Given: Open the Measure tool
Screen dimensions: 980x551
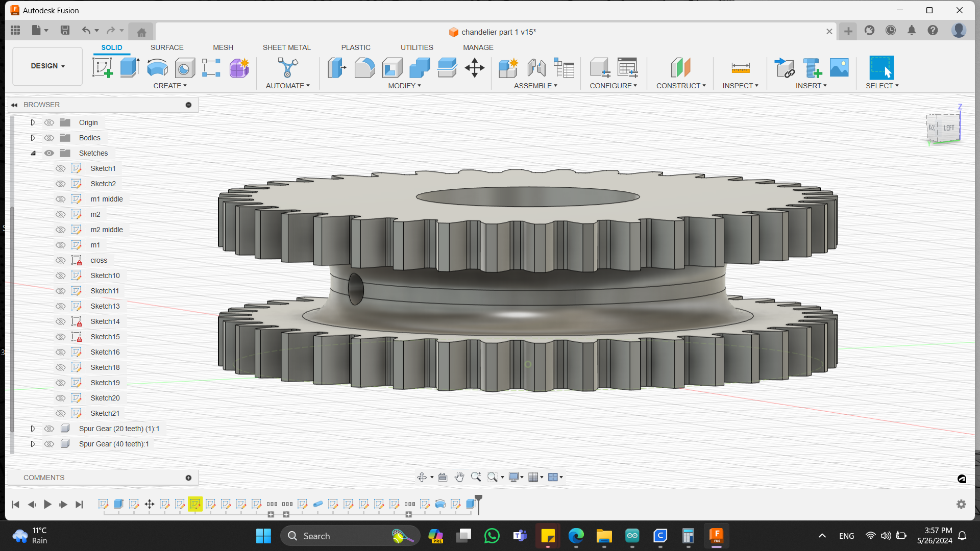Looking at the screenshot, I should 741,67.
